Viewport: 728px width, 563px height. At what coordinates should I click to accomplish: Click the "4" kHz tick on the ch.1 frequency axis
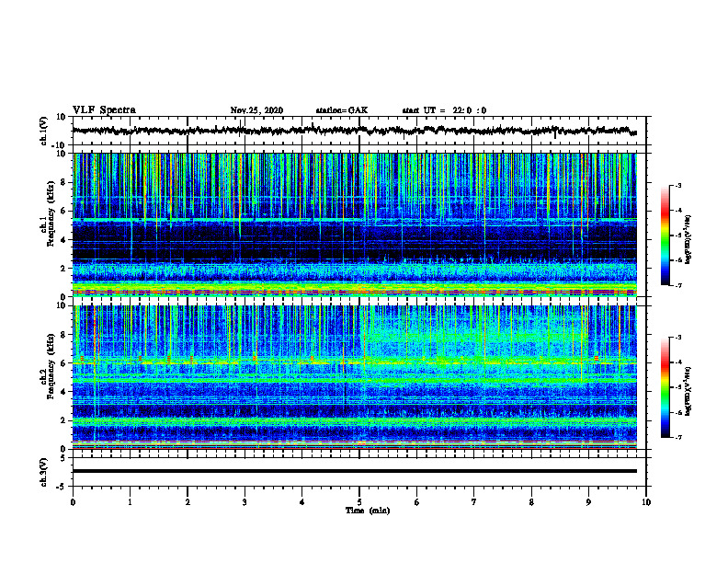65,240
